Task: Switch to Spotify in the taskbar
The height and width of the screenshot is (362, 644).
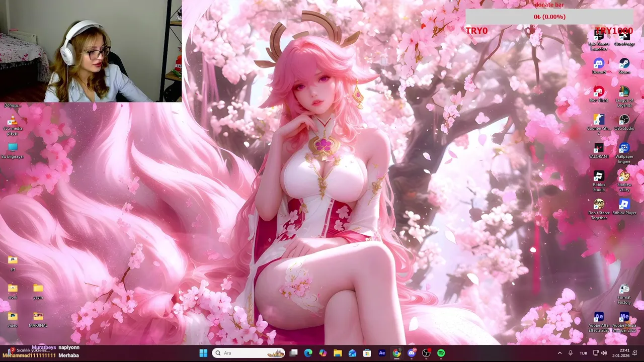Action: point(441,353)
